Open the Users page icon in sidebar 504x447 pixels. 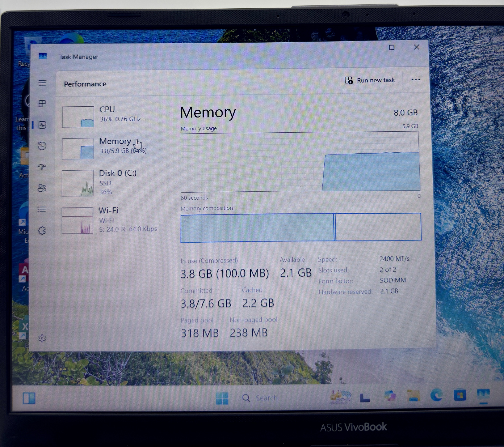pos(42,188)
